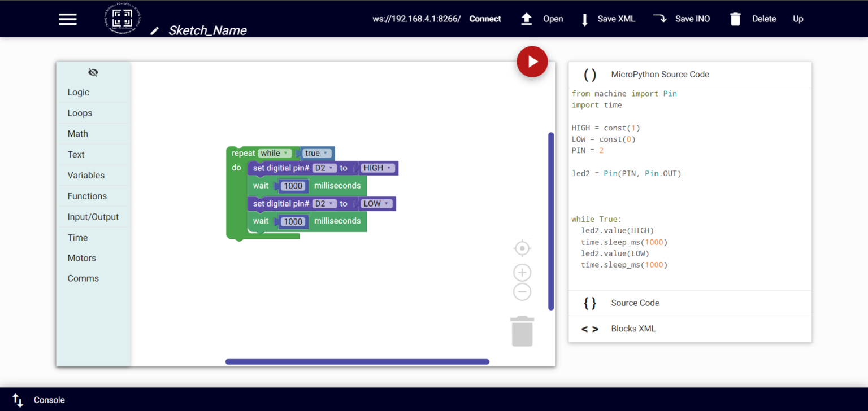Click the zoom-out minus icon
The width and height of the screenshot is (868, 411).
522,291
